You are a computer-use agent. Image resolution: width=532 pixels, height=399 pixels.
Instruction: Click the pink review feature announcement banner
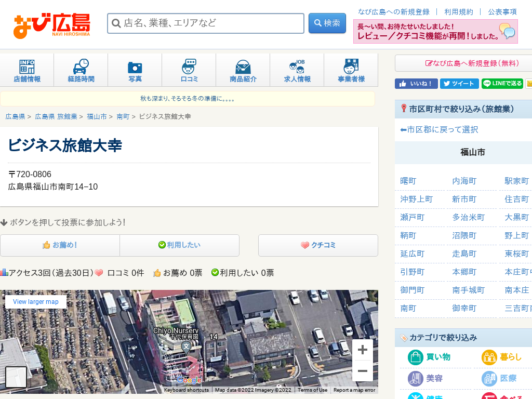[435, 31]
